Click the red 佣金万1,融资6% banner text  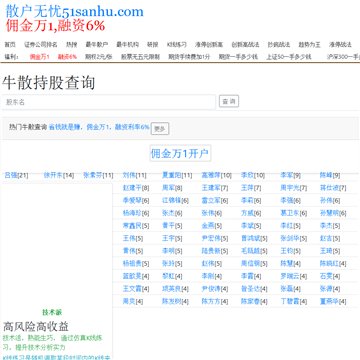55,26
